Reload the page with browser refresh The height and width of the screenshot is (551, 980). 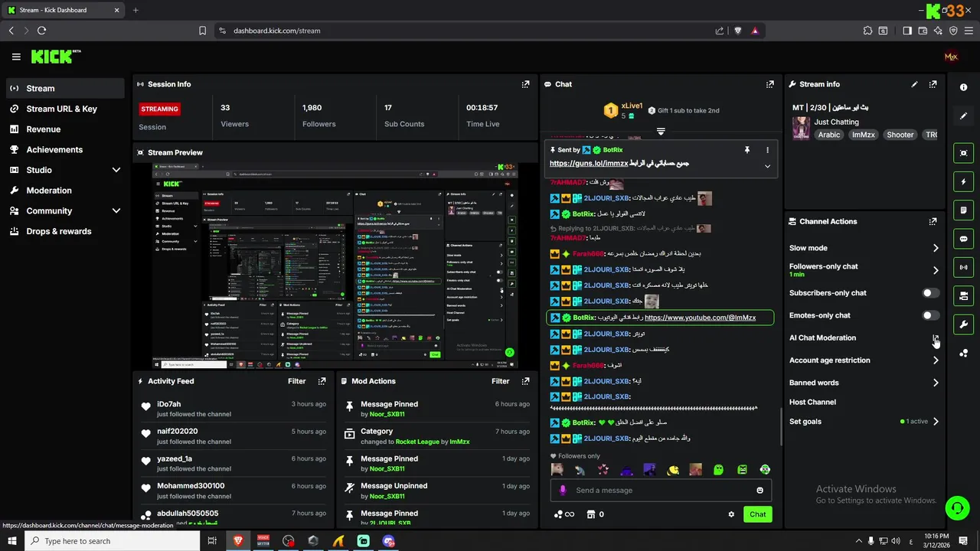tap(41, 31)
